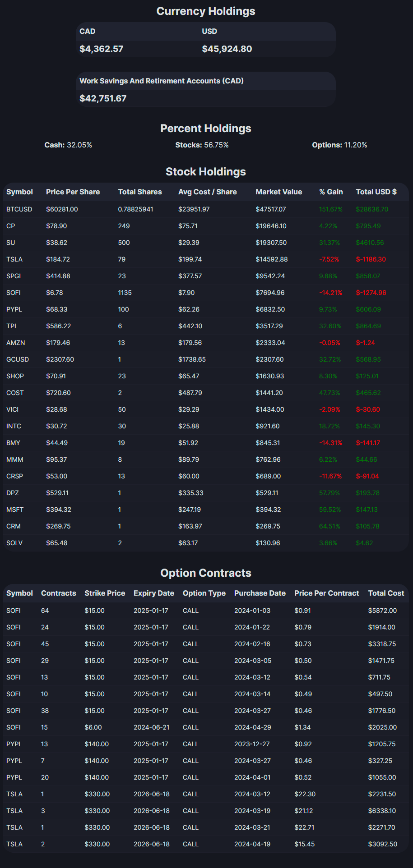The width and height of the screenshot is (413, 868).
Task: Click the Purchase Date column header
Action: click(260, 593)
